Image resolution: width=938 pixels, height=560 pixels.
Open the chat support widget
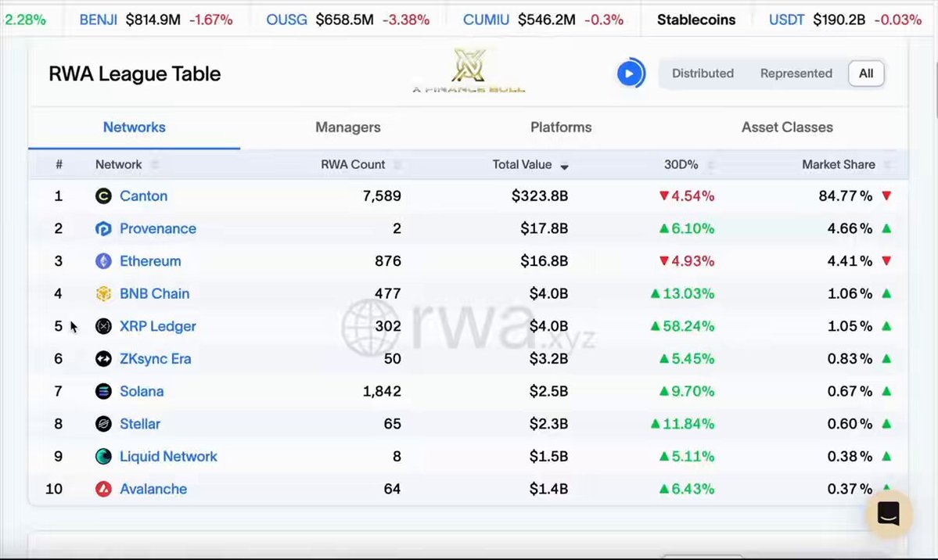[889, 513]
